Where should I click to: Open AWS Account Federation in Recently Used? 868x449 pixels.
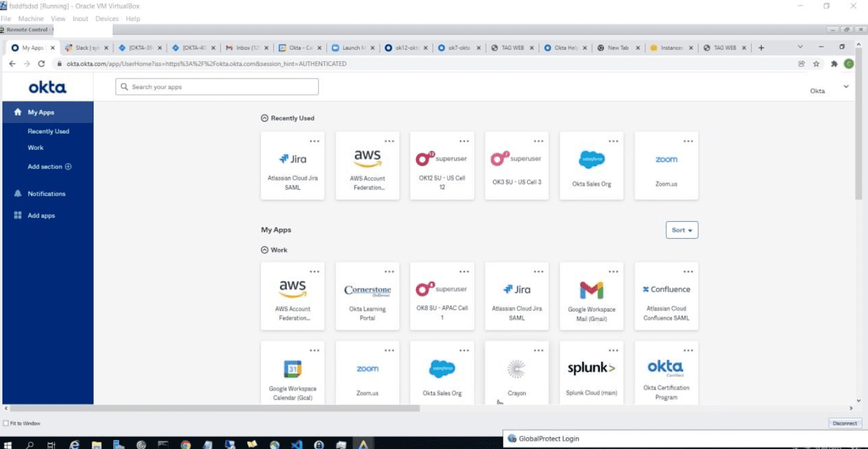[368, 165]
